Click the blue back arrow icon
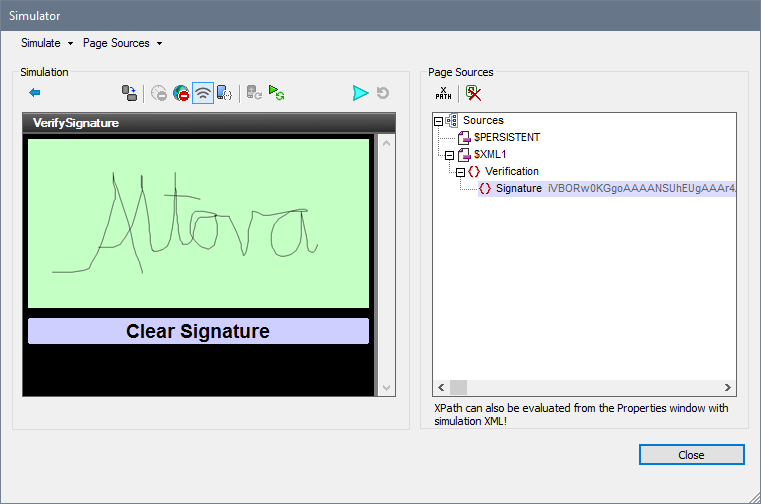Viewport: 761px width, 504px height. click(35, 93)
